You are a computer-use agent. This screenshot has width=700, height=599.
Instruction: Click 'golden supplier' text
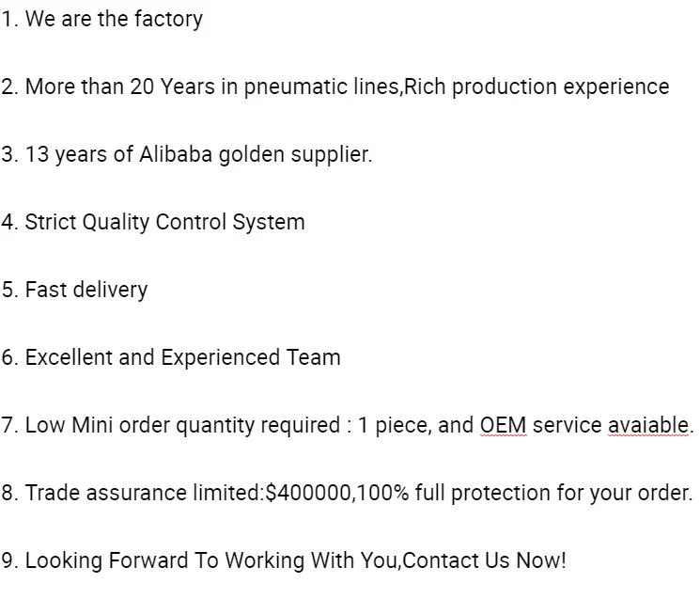294,155
